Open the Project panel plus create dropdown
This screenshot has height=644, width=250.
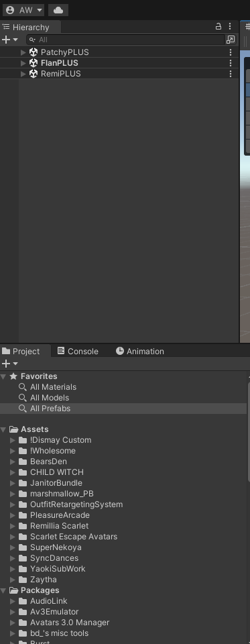(x=10, y=364)
